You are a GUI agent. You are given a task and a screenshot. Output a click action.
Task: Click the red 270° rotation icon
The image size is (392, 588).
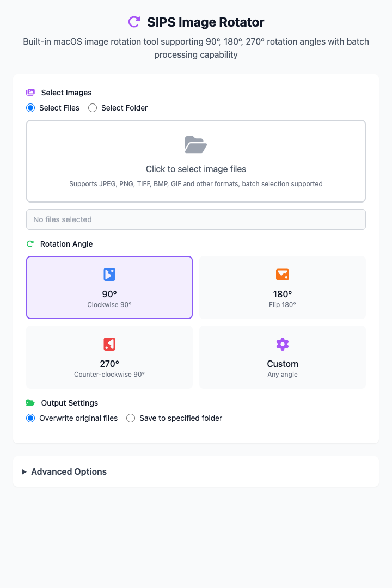coord(109,344)
